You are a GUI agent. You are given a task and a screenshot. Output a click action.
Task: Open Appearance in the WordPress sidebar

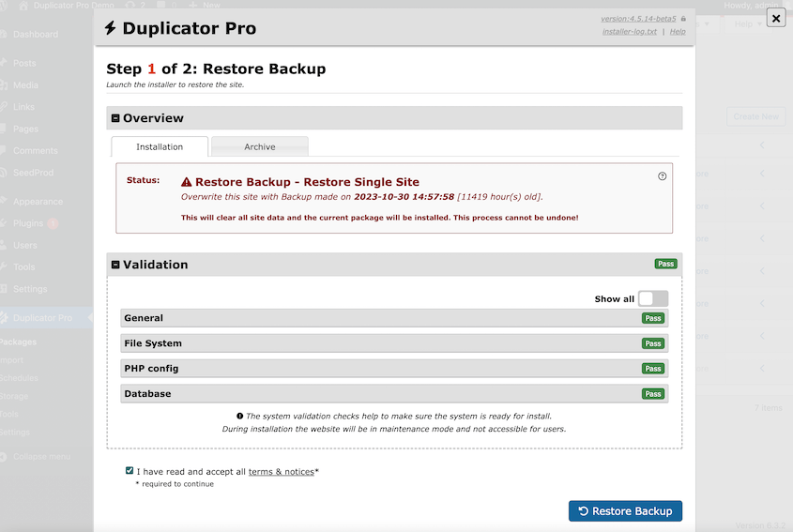(38, 202)
